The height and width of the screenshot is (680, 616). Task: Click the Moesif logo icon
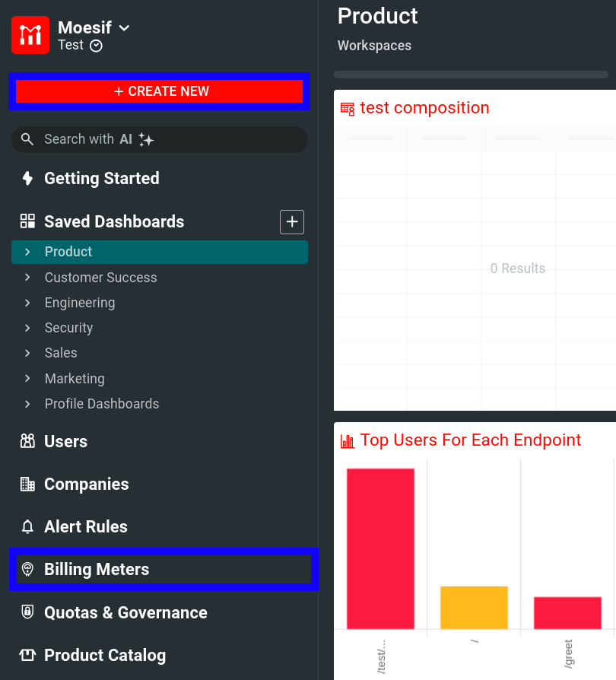(30, 34)
